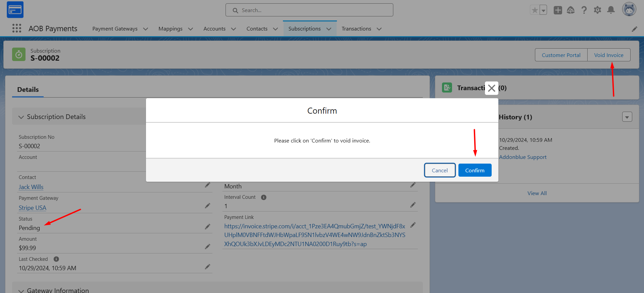
Task: Click the AOB Payments app logo icon
Action: click(x=15, y=10)
